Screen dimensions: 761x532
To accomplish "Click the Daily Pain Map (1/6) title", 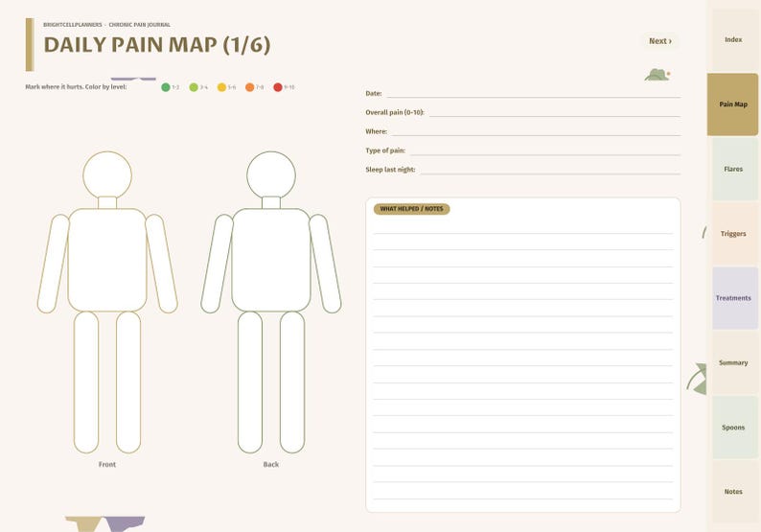I will click(157, 45).
